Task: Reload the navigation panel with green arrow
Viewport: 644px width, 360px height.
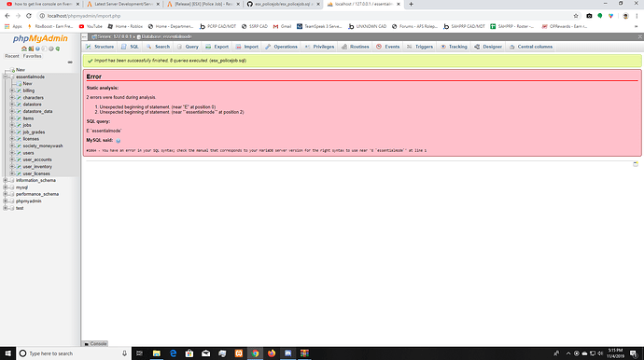Action: [x=58, y=48]
